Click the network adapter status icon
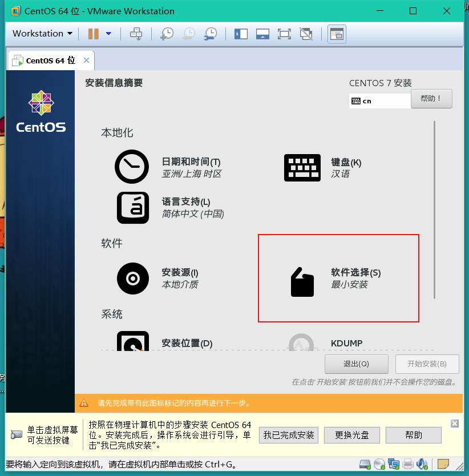 [394, 464]
